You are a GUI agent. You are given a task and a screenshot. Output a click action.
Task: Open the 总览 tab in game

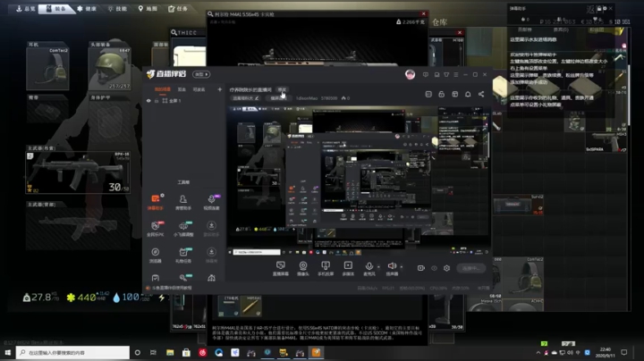pyautogui.click(x=25, y=9)
